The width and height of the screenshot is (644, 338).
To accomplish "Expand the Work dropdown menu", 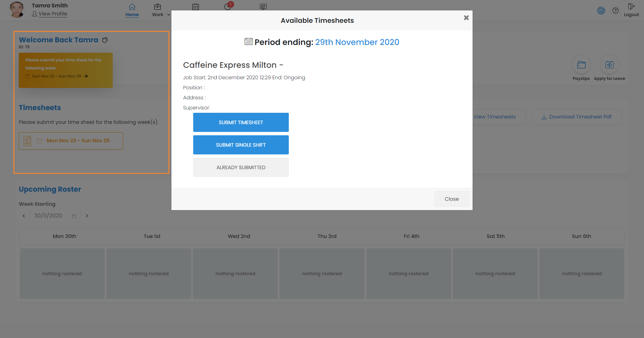I will (161, 14).
